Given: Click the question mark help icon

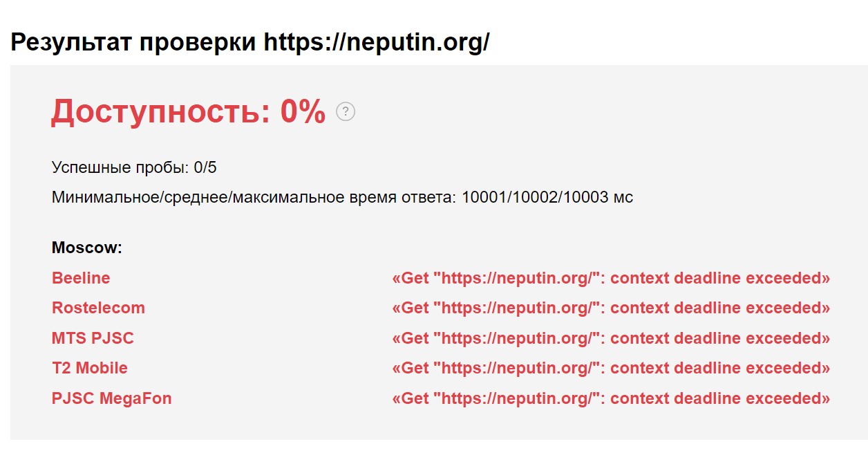Looking at the screenshot, I should (x=346, y=112).
